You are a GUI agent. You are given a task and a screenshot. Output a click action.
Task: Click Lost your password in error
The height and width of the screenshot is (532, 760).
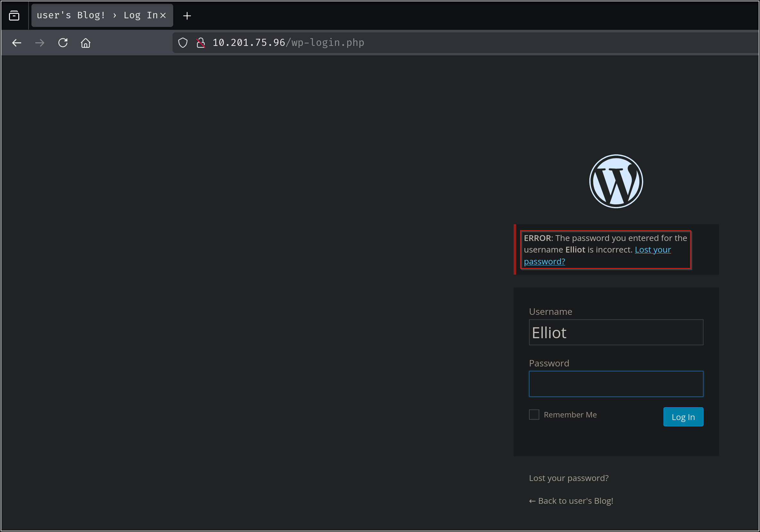653,250
